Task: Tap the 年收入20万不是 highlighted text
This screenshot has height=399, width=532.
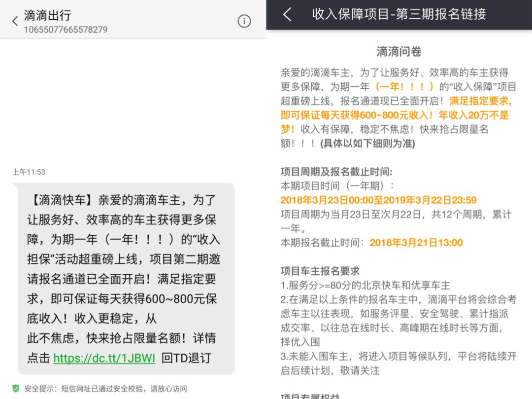Action: [474, 115]
